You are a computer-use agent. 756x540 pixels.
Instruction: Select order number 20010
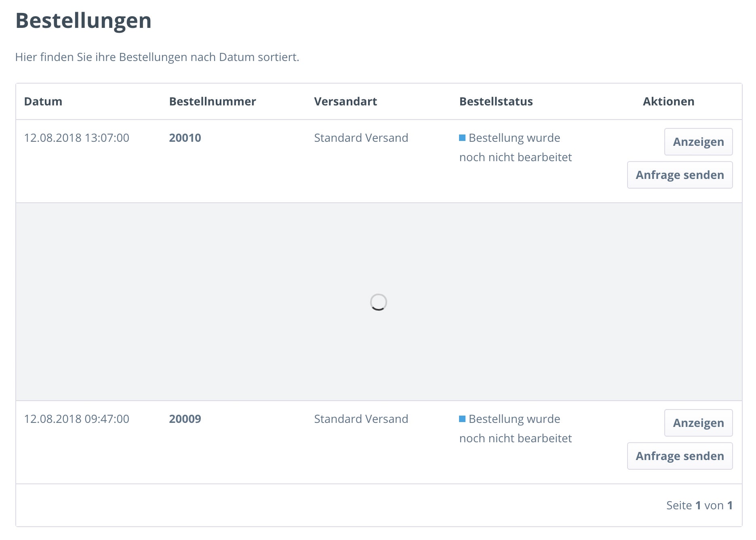185,138
